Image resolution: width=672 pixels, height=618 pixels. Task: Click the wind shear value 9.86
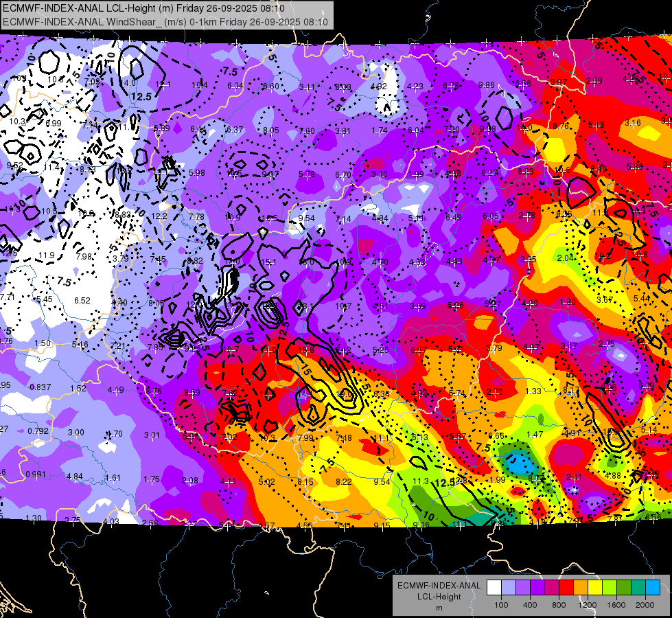(x=487, y=85)
